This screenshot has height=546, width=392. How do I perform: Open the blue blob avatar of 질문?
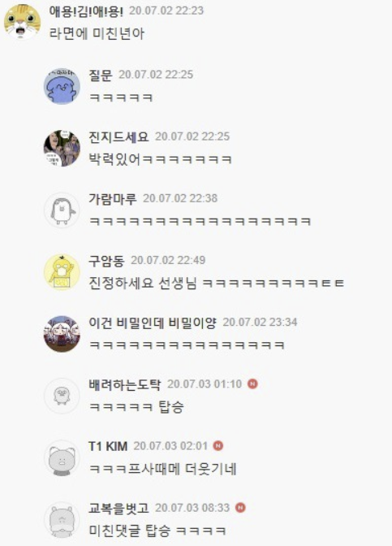[x=62, y=86]
